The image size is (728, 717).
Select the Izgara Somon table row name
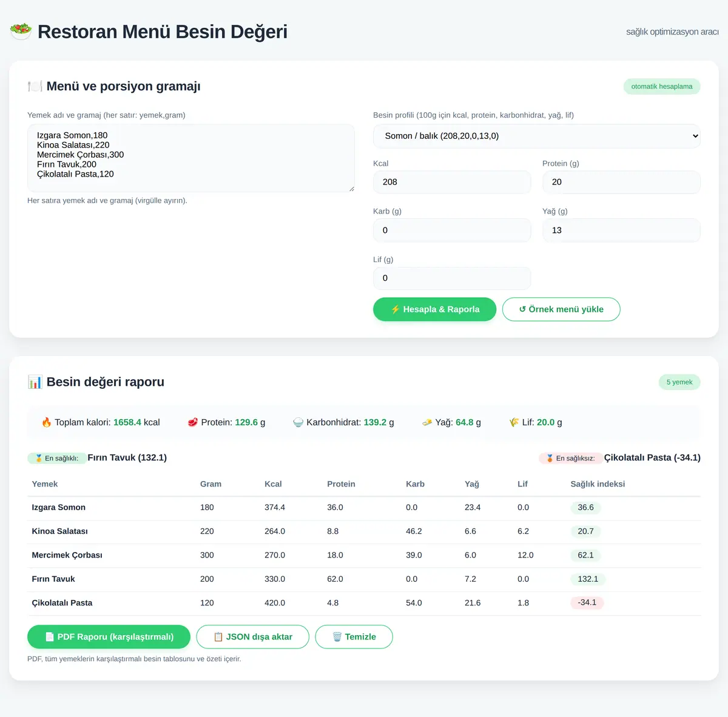[x=59, y=507]
